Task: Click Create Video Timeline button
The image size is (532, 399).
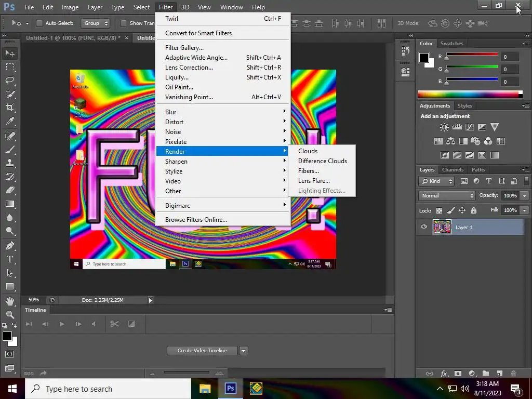Action: (202, 351)
